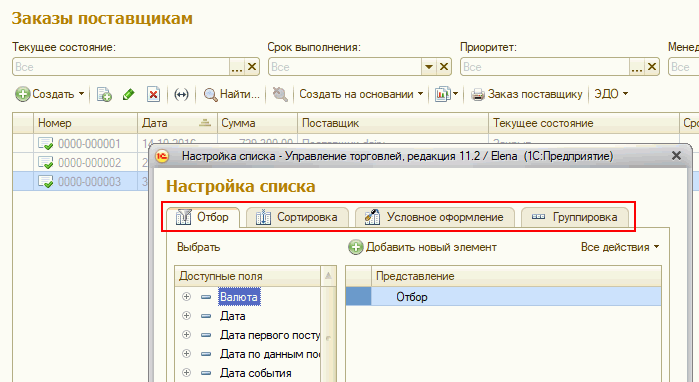Click the set interval (↔) icon
699x382 pixels.
[x=181, y=94]
